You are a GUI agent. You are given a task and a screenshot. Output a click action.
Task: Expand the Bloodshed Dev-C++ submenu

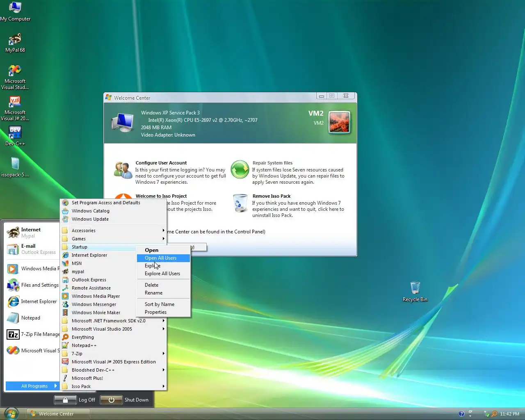tap(114, 370)
